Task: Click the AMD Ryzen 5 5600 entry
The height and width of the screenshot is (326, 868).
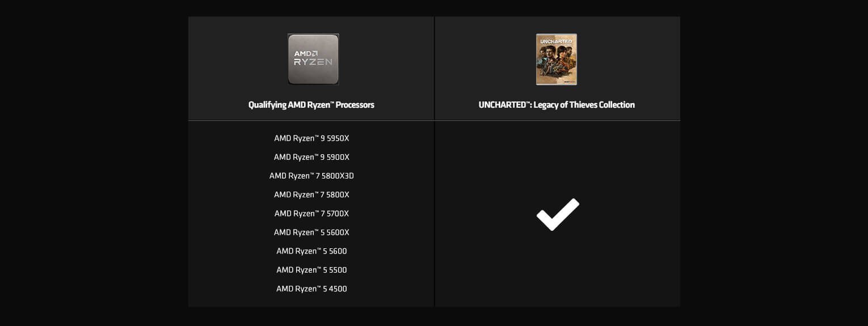Action: 311,251
